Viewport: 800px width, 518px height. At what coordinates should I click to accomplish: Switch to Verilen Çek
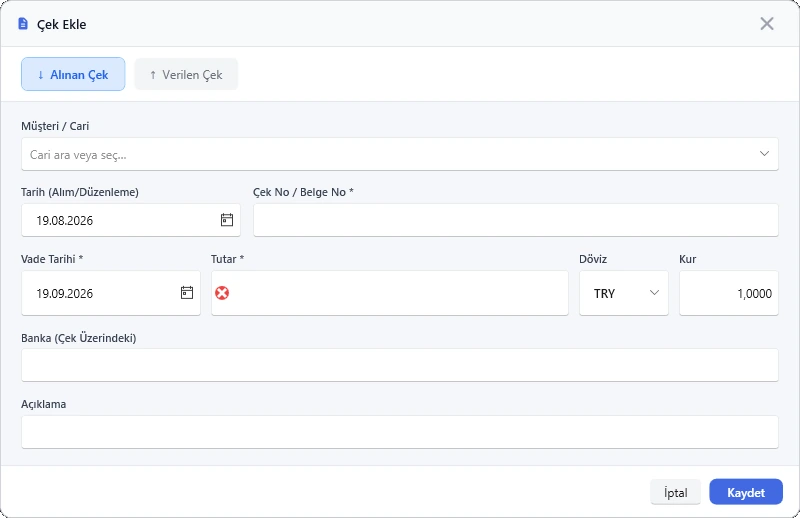click(186, 75)
